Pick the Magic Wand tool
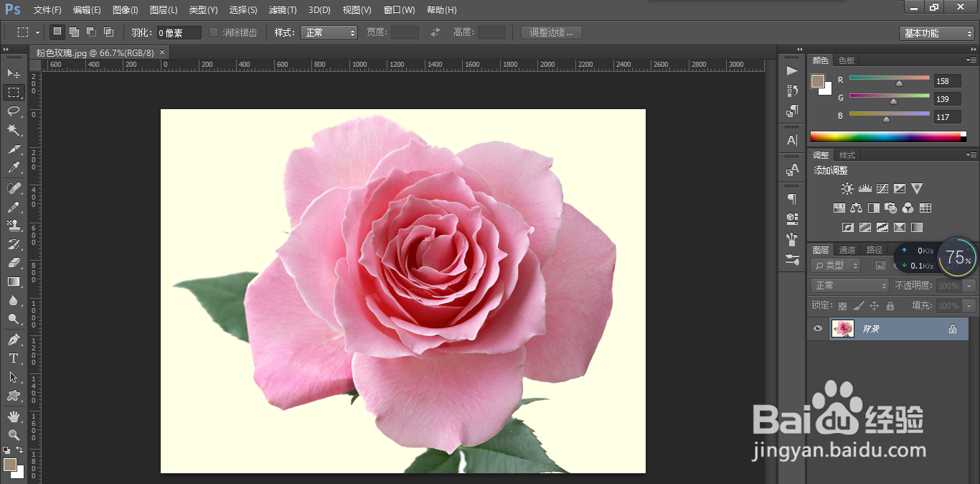Screen dimensions: 980x484 point(14,129)
